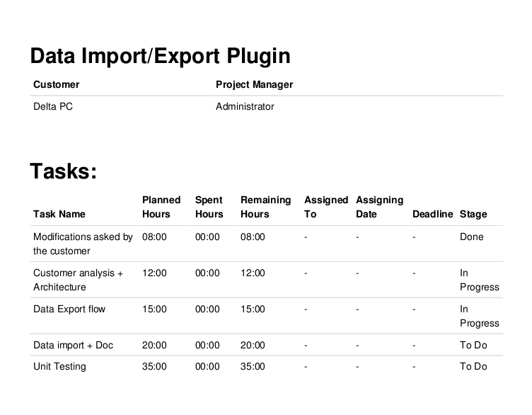This screenshot has width=532, height=415.
Task: Click the Data Import/Export Plugin title
Action: point(160,56)
